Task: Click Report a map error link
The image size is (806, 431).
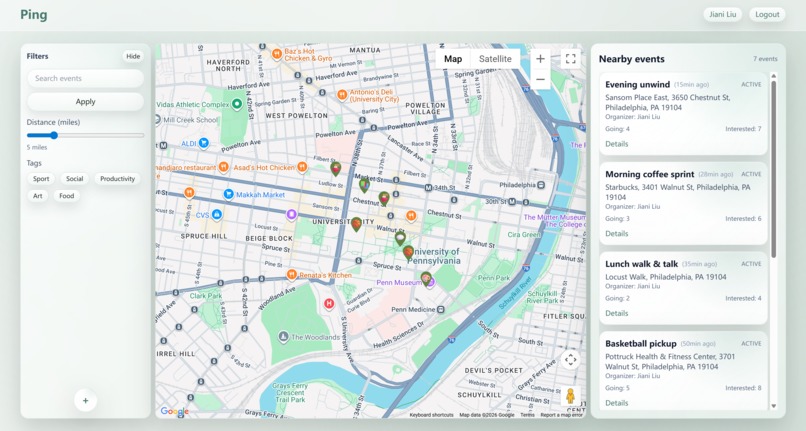Action: pos(561,415)
